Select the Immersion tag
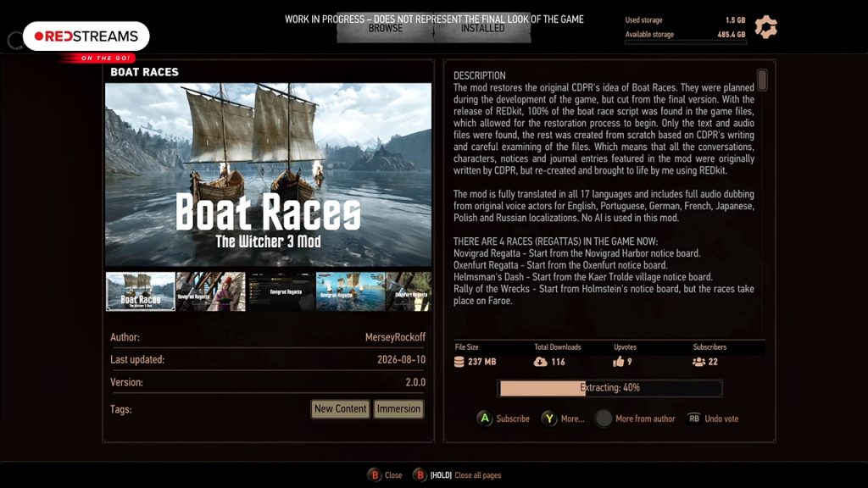 point(398,409)
